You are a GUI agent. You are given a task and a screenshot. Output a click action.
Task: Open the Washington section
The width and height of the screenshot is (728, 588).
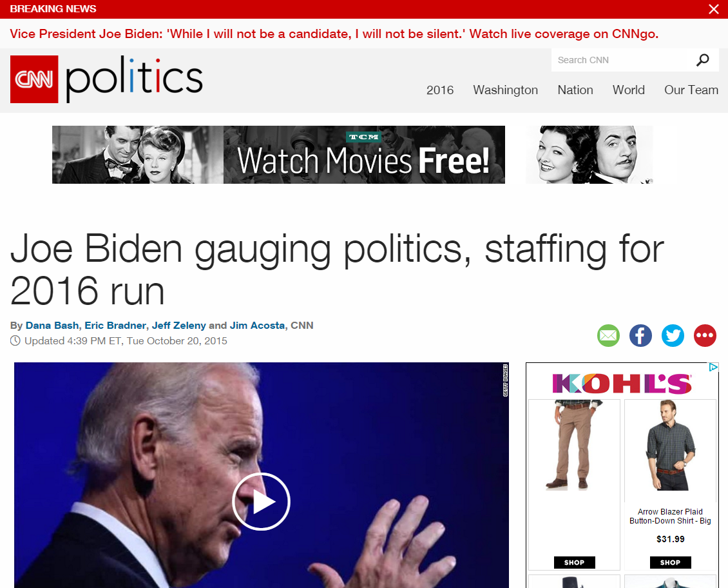pyautogui.click(x=505, y=90)
